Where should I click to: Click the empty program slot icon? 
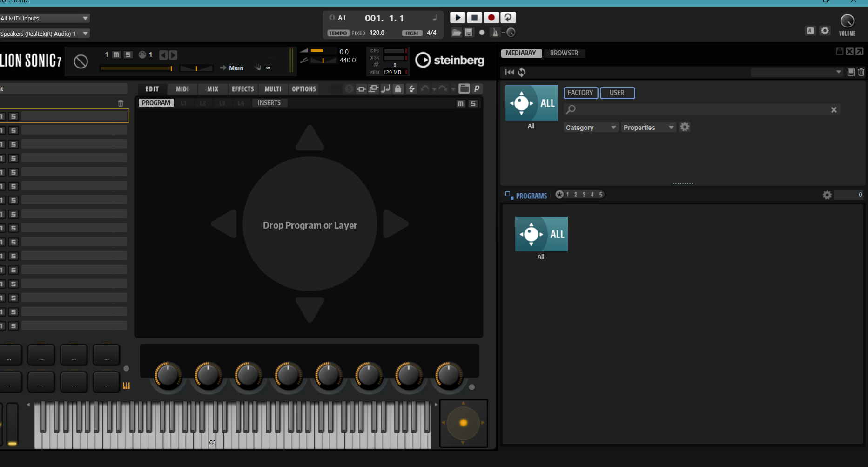(x=81, y=61)
